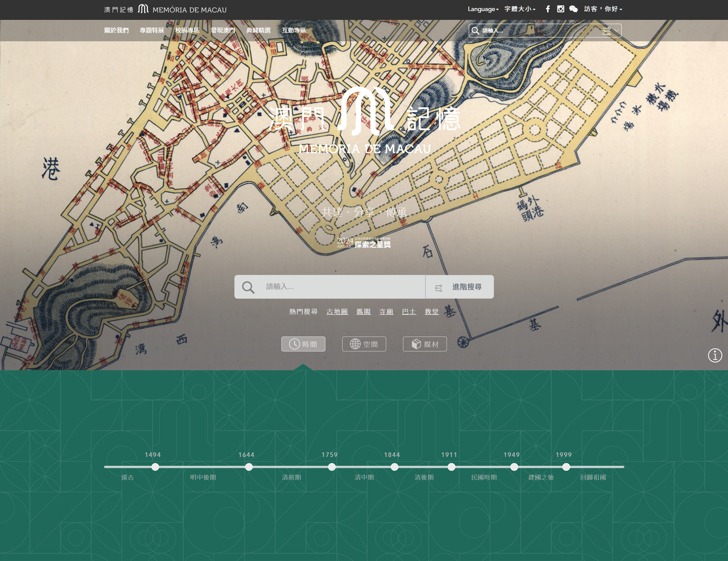
Task: Select the 1949 timeline marker
Action: [x=514, y=467]
